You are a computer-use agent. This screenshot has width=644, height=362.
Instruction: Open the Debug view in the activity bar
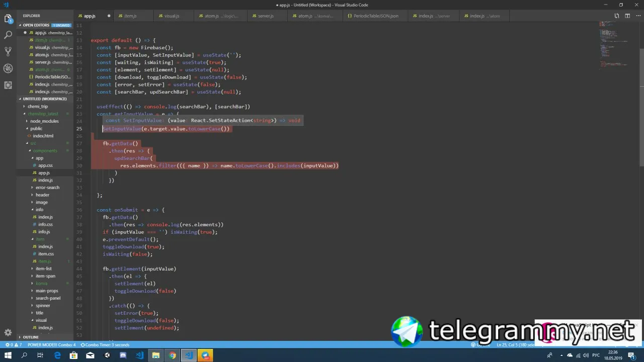tap(8, 68)
